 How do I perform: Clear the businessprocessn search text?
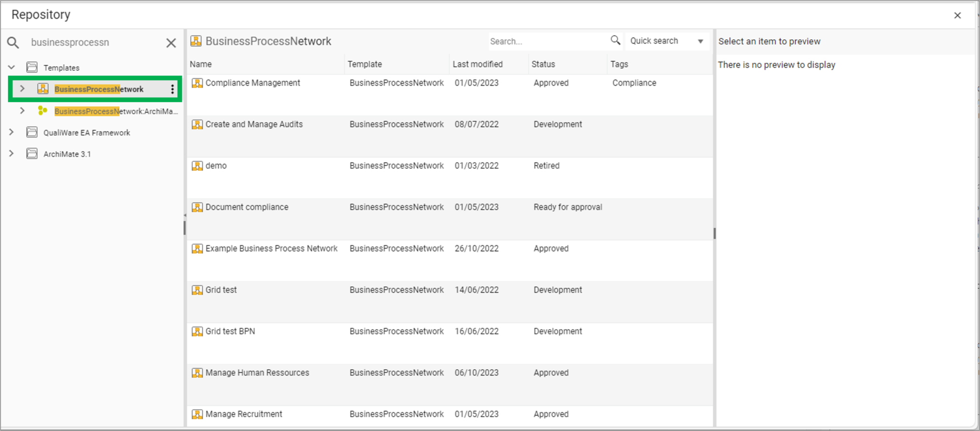click(171, 43)
